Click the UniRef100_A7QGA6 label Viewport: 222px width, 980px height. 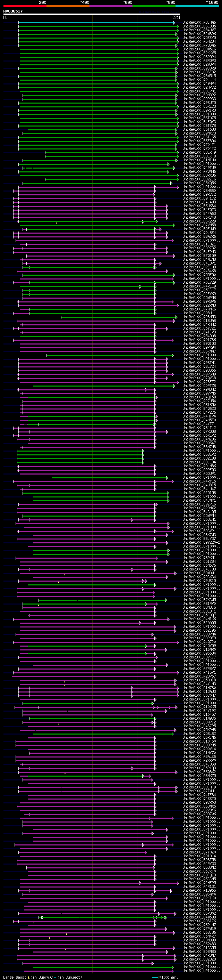tap(199, 45)
